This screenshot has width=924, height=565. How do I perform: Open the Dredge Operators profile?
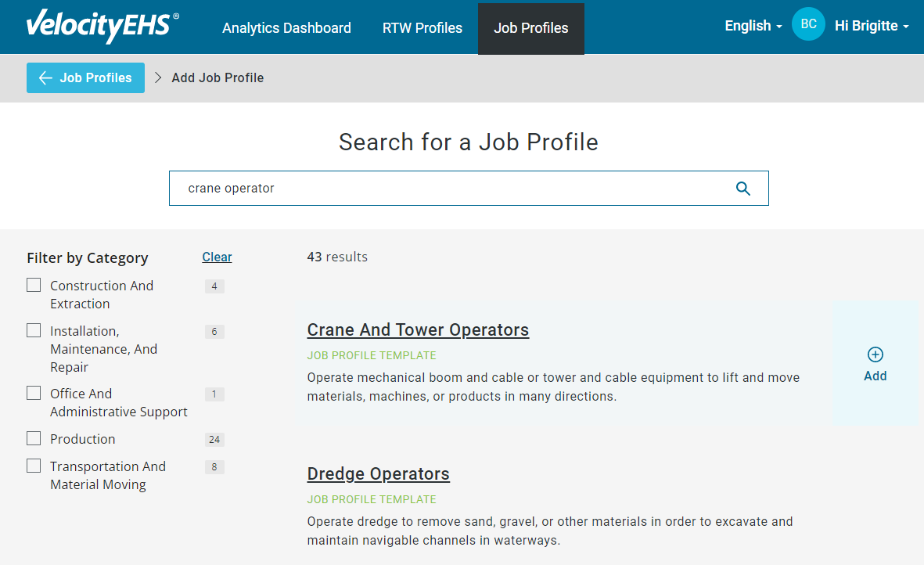pyautogui.click(x=379, y=473)
